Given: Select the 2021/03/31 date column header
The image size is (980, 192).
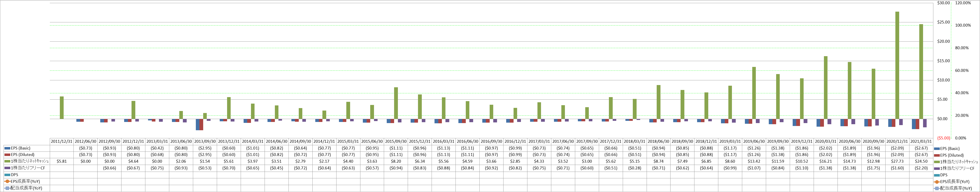Looking at the screenshot, I should (921, 141).
